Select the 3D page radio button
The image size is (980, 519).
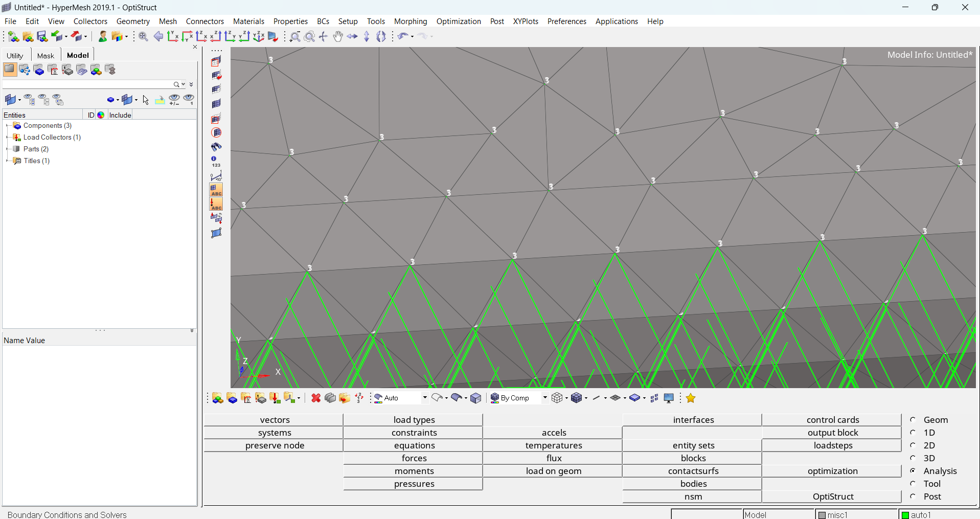click(x=913, y=458)
